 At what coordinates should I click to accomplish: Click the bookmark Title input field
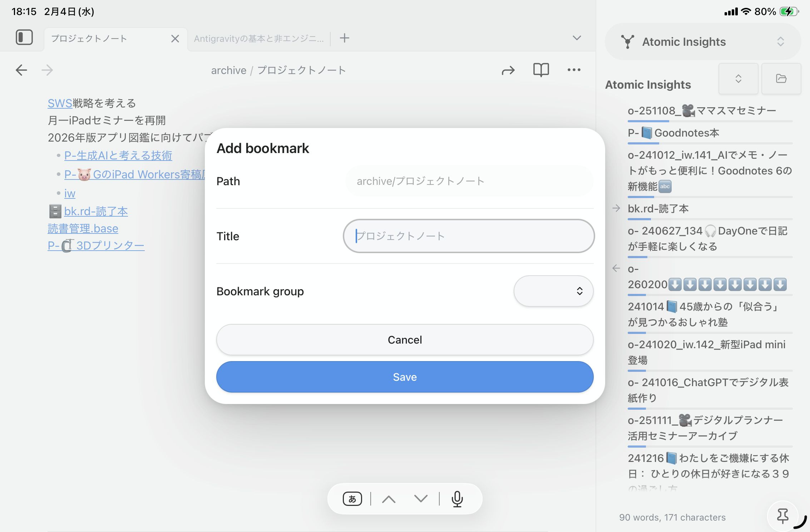(x=468, y=236)
